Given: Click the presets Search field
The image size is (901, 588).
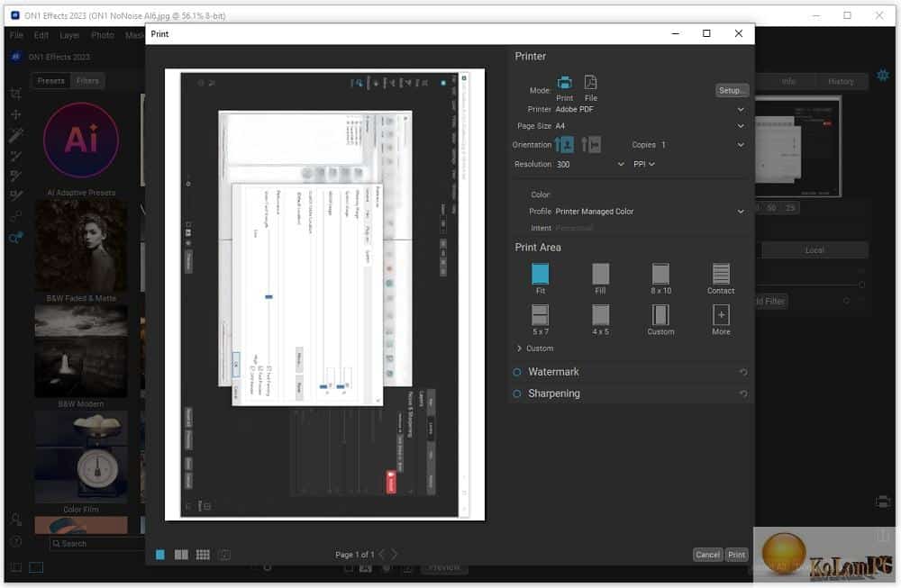Looking at the screenshot, I should (96, 543).
